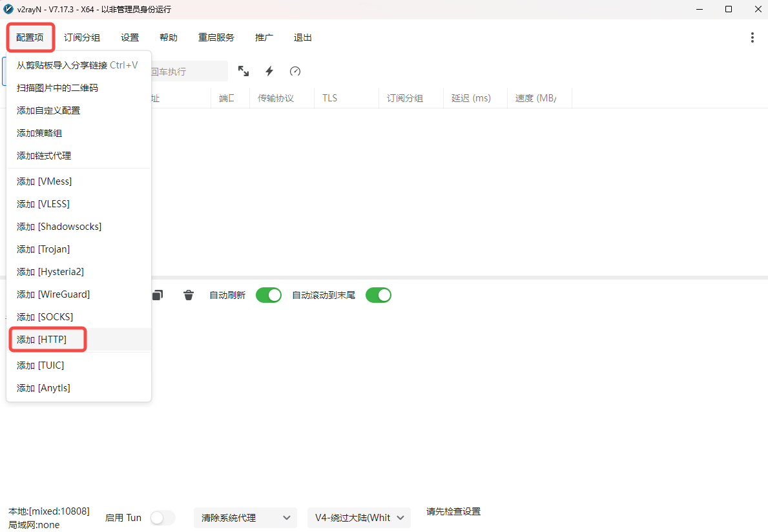Screen dimensions: 768x532
Task: Select 添加 [HTTP]
Action: pyautogui.click(x=78, y=339)
